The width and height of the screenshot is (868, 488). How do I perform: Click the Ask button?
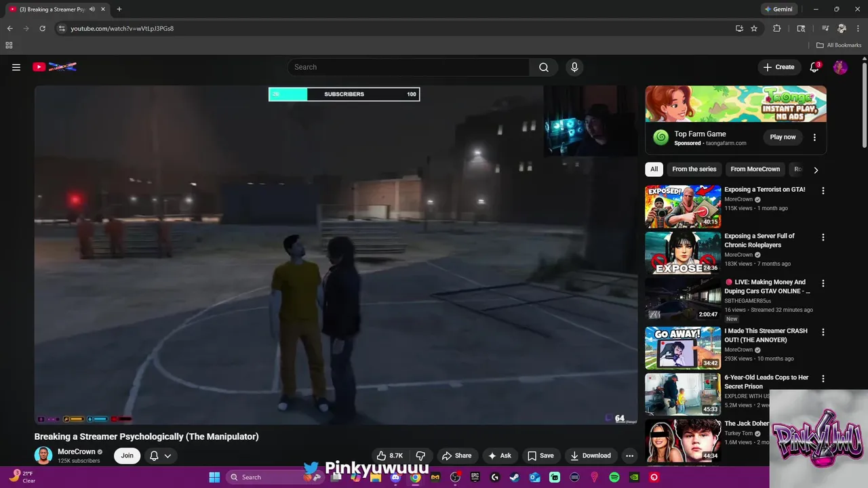(x=500, y=455)
